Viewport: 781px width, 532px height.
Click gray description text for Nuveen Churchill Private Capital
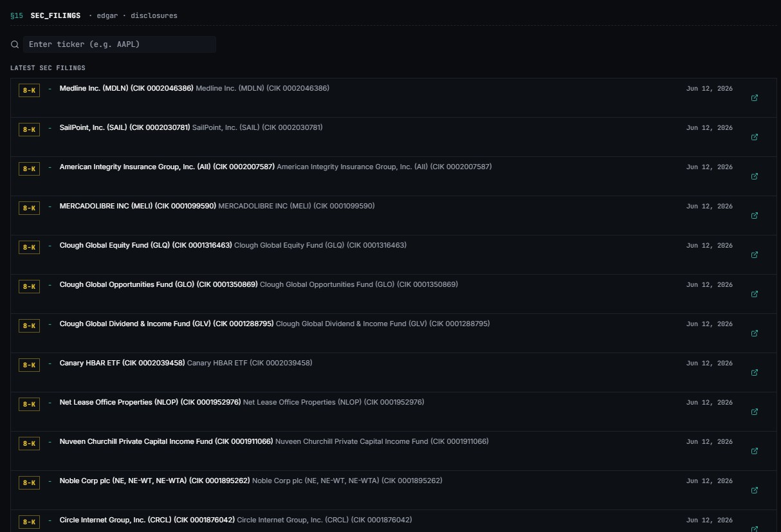click(x=381, y=441)
